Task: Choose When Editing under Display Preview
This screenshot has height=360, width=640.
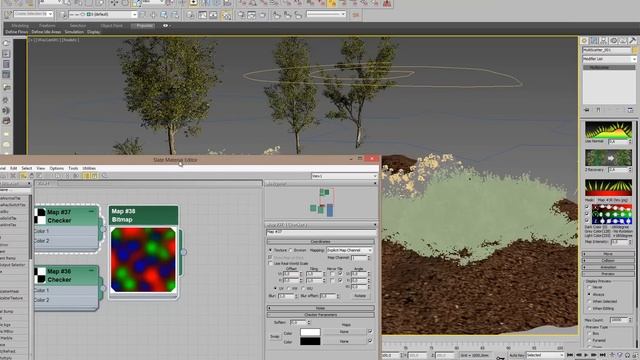Action: click(x=589, y=309)
